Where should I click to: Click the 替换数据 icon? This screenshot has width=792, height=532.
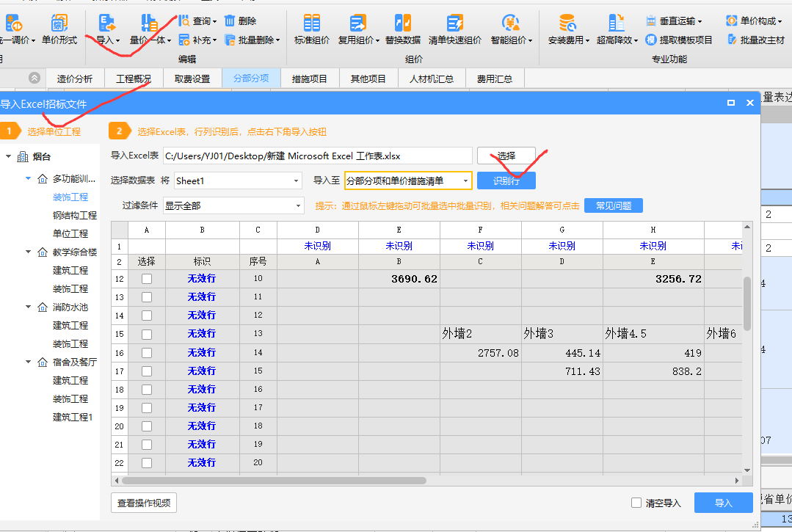[x=402, y=23]
